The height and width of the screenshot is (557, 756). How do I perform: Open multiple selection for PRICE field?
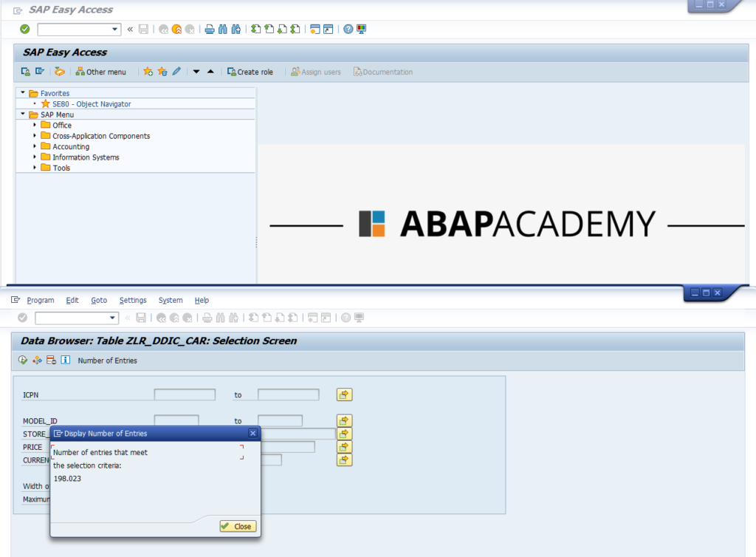343,447
